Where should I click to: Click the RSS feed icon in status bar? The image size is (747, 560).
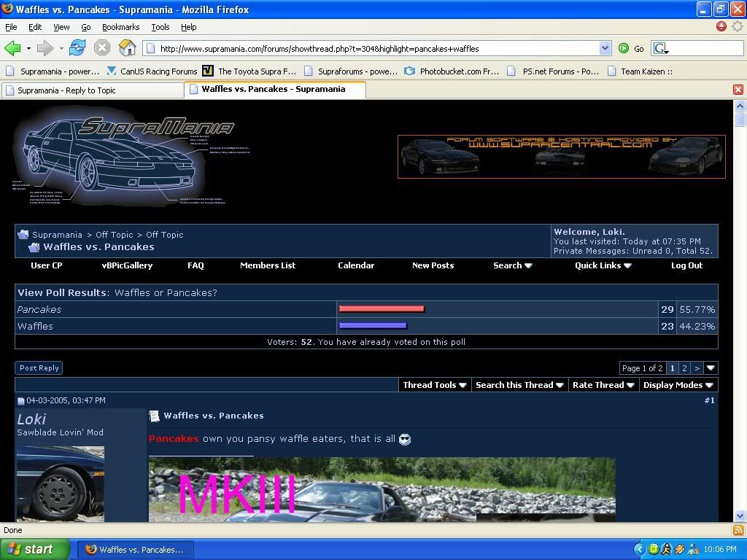(x=738, y=530)
